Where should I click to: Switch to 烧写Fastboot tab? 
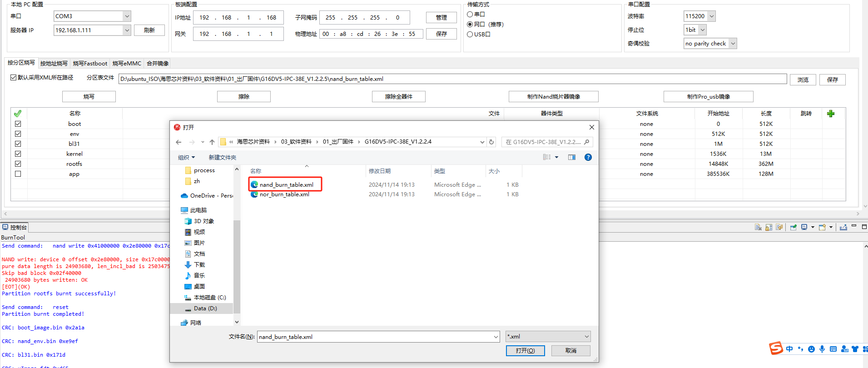(x=90, y=64)
